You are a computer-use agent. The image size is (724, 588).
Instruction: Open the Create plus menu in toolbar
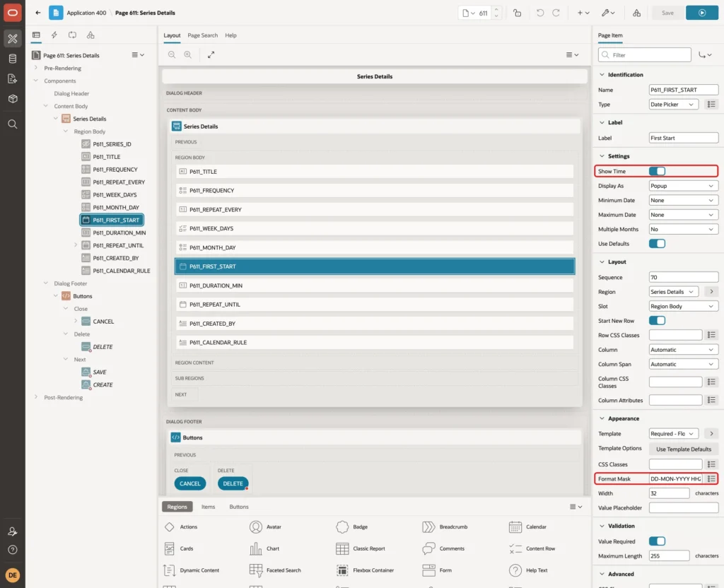tap(583, 13)
